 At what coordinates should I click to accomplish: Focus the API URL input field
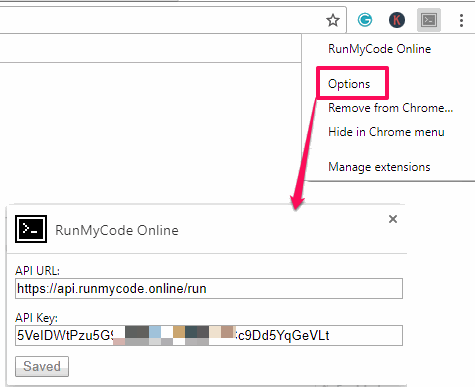coord(209,289)
